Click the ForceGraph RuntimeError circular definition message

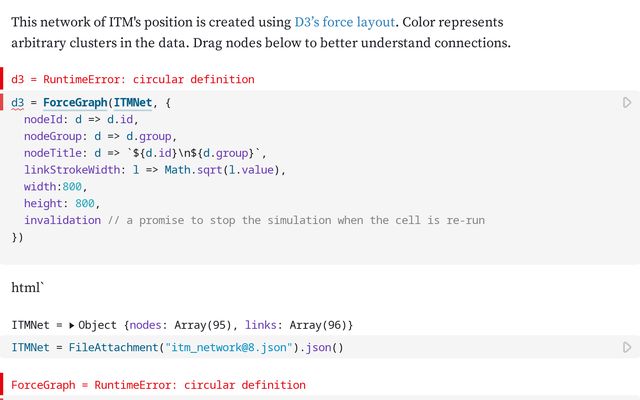click(158, 385)
